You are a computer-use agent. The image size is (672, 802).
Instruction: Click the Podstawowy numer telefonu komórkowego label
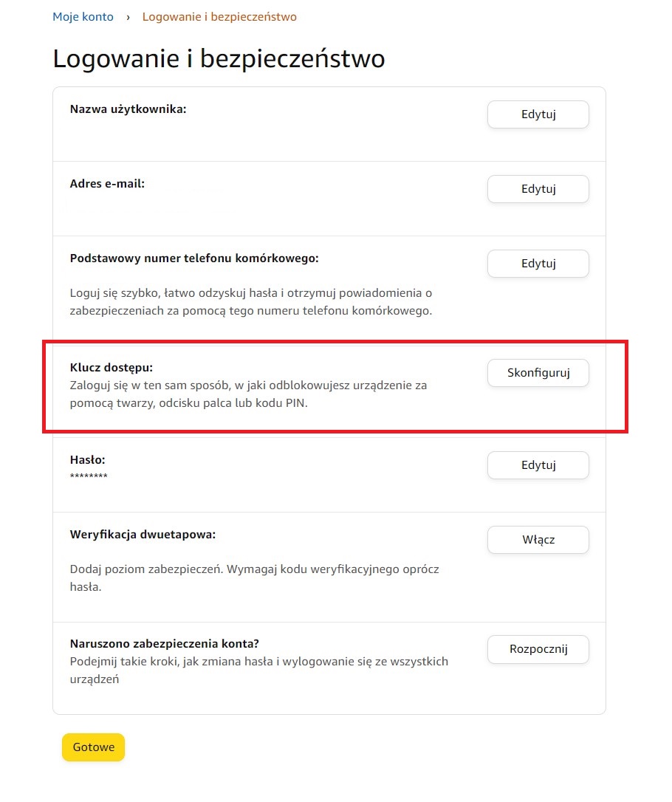[194, 258]
